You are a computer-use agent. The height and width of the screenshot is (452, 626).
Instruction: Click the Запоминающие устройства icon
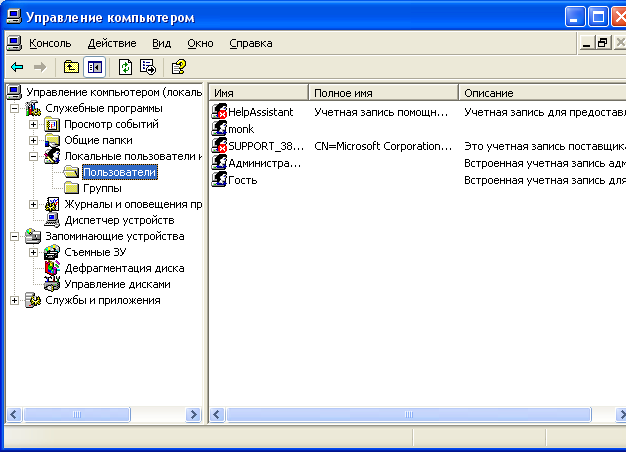coord(33,236)
